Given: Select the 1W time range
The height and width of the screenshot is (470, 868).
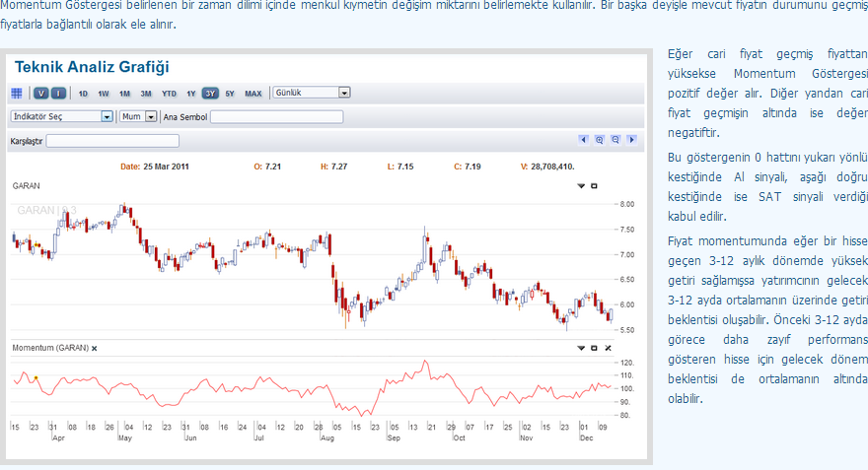Looking at the screenshot, I should click(x=104, y=94).
